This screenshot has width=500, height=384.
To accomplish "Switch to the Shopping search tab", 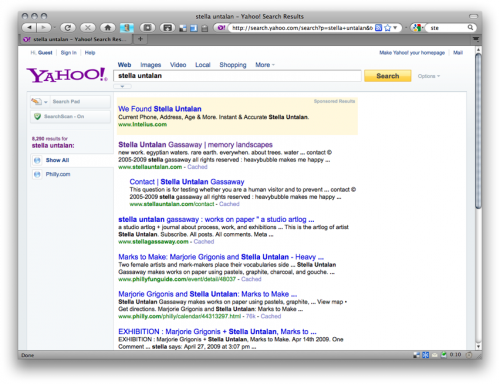I will coord(233,65).
